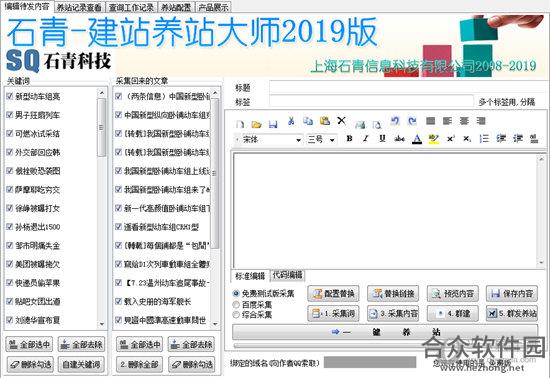Switch to the 标准编辑 editor tab
The width and height of the screenshot is (550, 378).
[x=250, y=276]
